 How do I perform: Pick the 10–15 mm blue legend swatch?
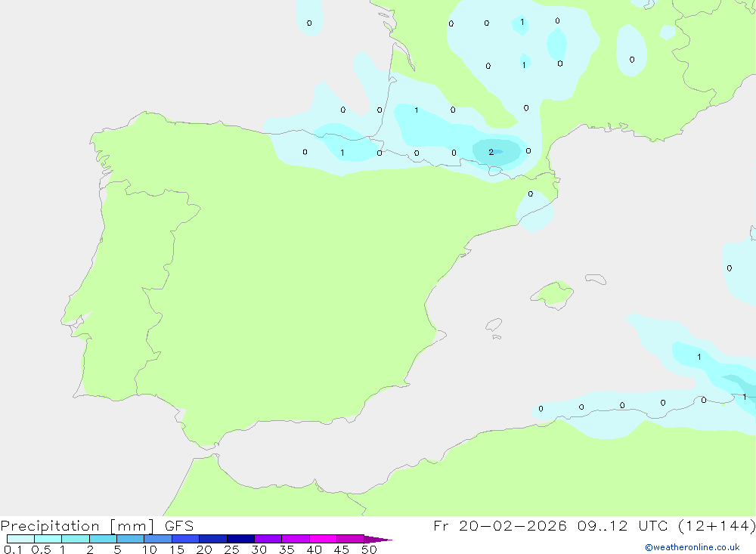(x=158, y=539)
